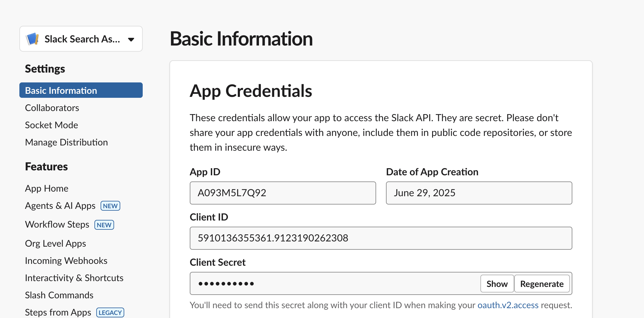Go to App Home features page
644x318 pixels.
pos(46,188)
